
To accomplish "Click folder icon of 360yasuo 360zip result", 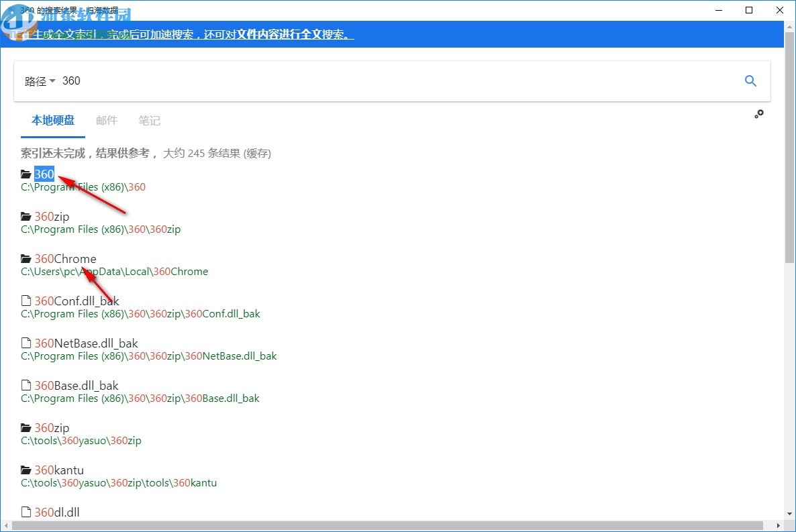I will (x=26, y=428).
